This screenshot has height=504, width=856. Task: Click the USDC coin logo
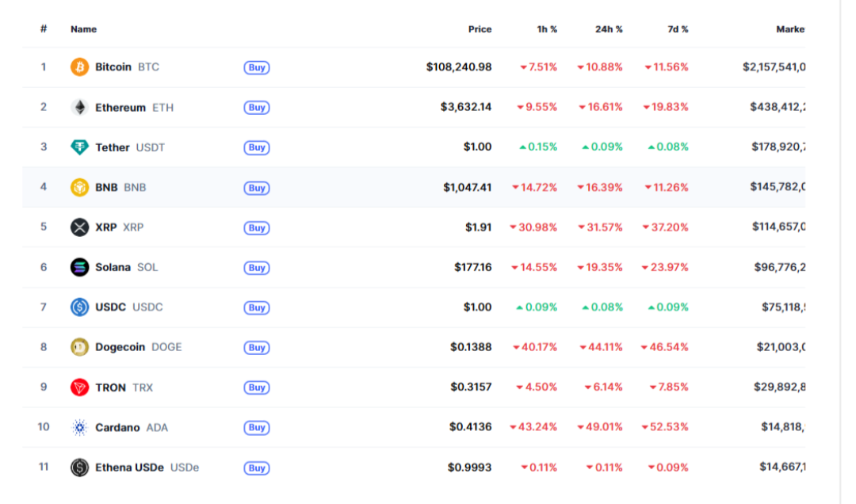tap(80, 307)
